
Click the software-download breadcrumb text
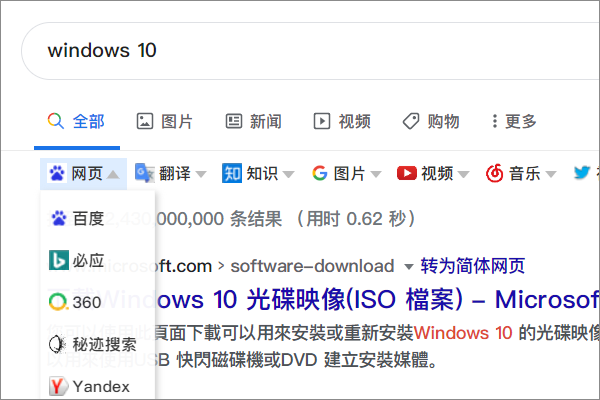click(312, 266)
